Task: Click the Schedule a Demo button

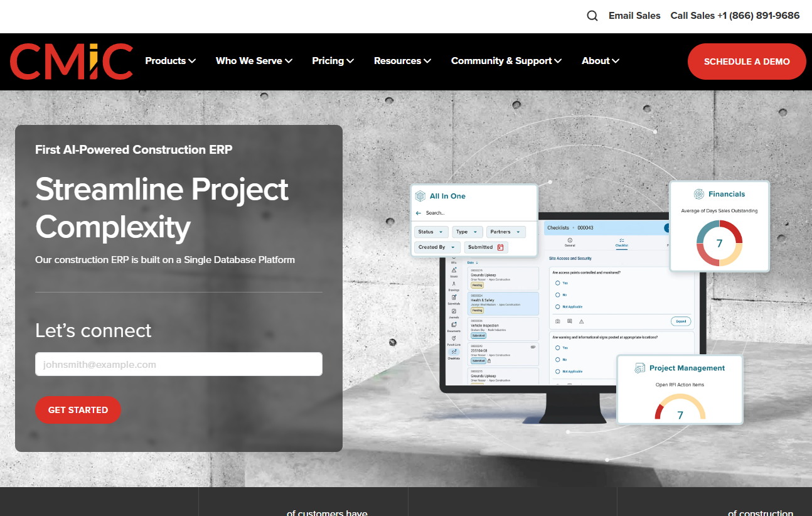Action: (747, 62)
